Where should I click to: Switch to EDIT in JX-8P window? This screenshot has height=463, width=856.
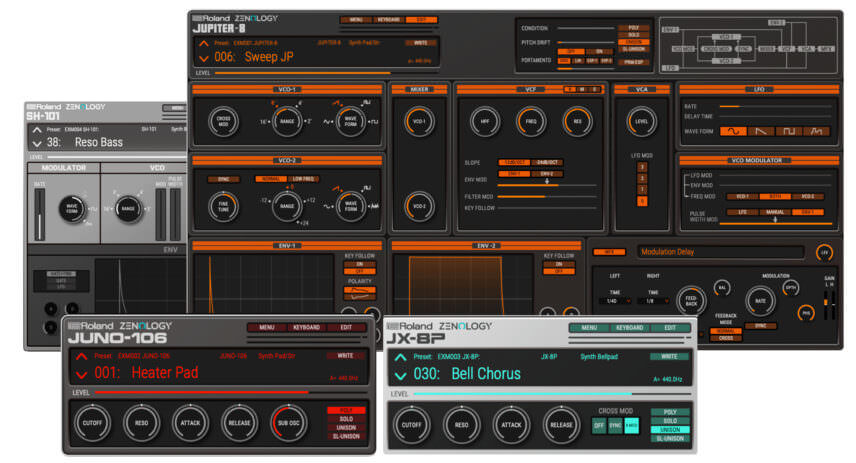(x=670, y=328)
